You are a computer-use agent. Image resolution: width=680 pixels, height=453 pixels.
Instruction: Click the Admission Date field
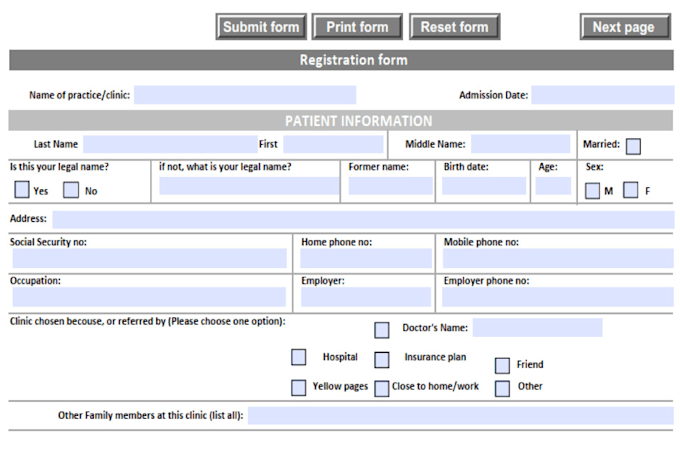603,95
